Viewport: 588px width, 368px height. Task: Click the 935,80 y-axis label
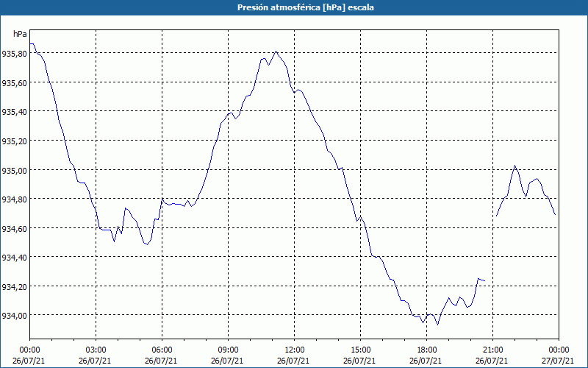14,54
